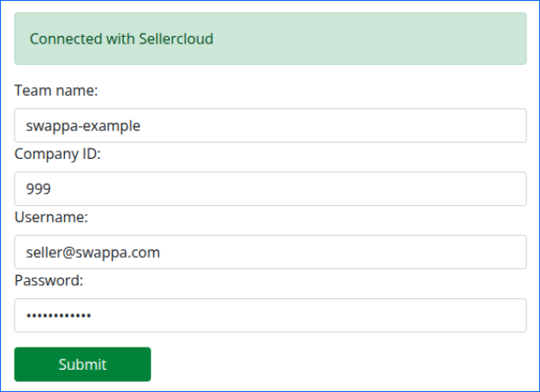The width and height of the screenshot is (540, 392).
Task: Focus the Team name input field
Action: pyautogui.click(x=270, y=126)
